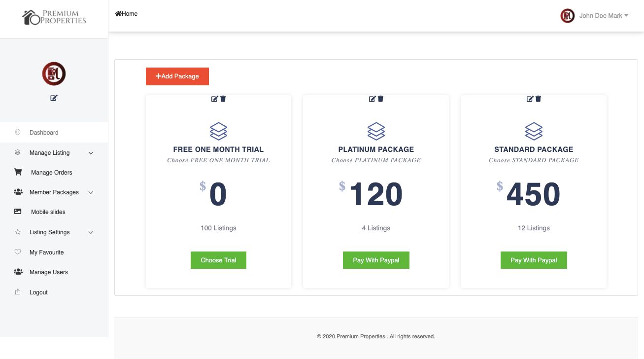644x359 pixels.
Task: Expand the Member Packages submenu
Action: [x=91, y=192]
